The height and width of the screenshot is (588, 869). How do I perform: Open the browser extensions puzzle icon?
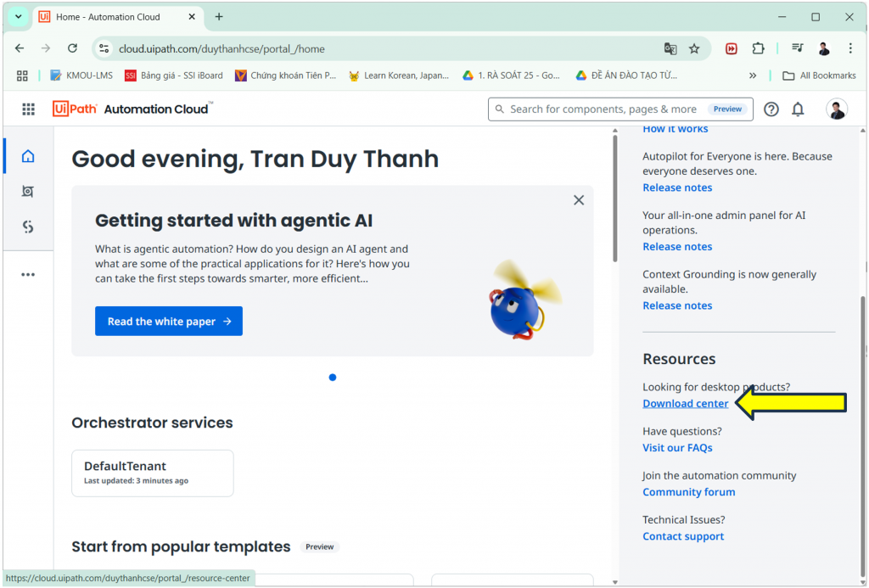(758, 48)
